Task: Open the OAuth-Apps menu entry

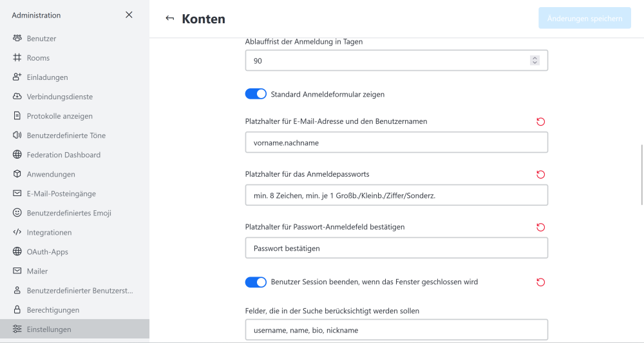Action: (75, 251)
